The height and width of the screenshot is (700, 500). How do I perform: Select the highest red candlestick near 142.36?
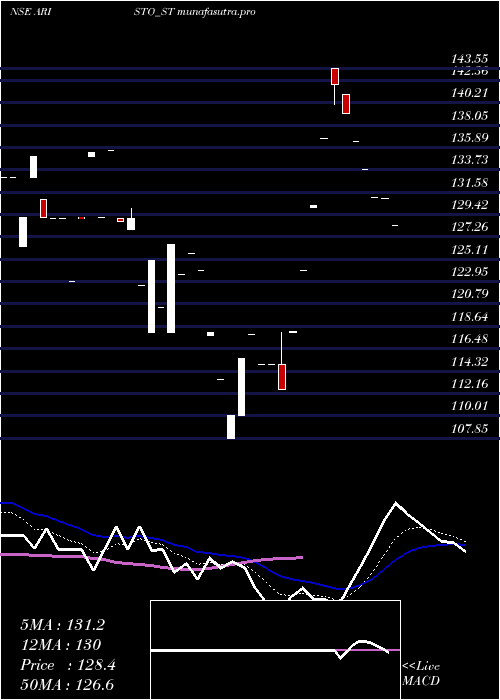335,76
